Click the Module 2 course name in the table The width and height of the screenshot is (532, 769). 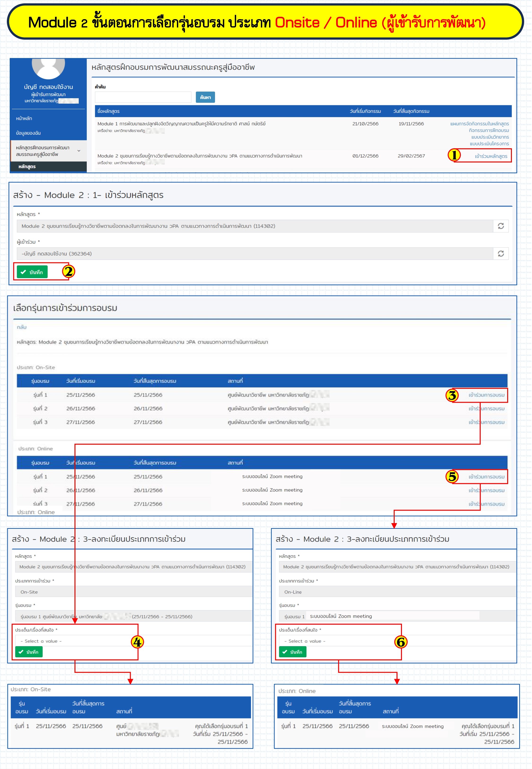point(200,156)
